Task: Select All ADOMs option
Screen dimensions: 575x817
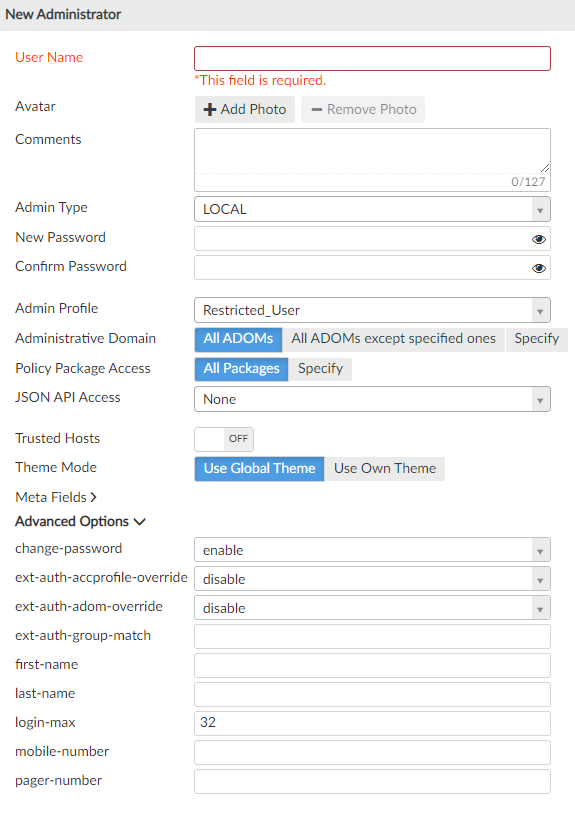Action: point(239,339)
